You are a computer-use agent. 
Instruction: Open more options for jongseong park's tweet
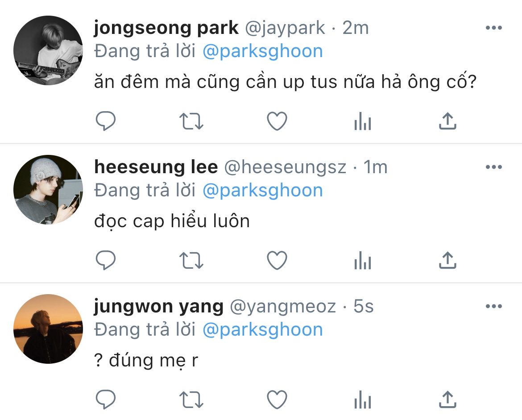(x=494, y=28)
